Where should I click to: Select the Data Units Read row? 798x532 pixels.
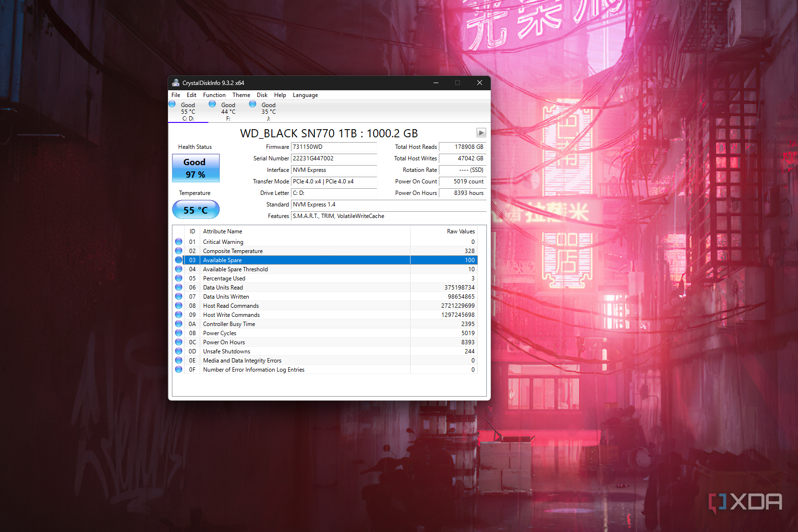[x=326, y=288]
